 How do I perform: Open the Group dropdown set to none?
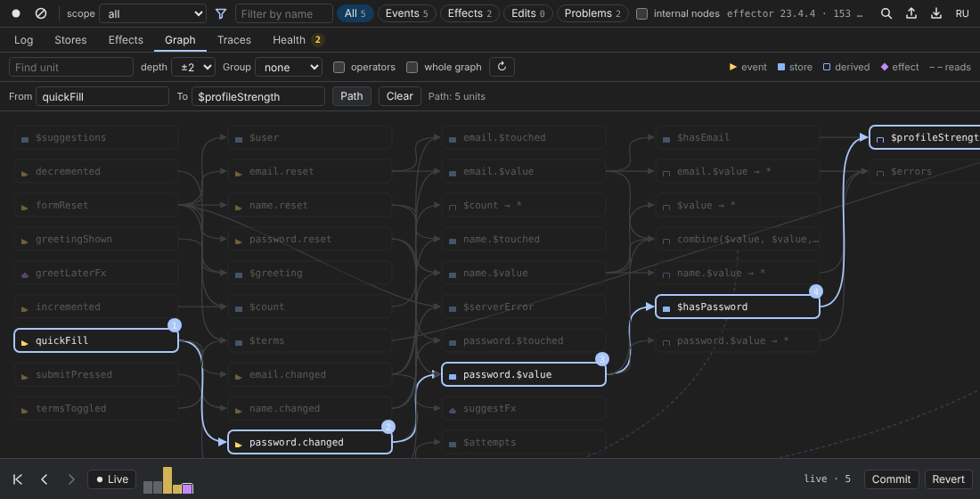(289, 67)
